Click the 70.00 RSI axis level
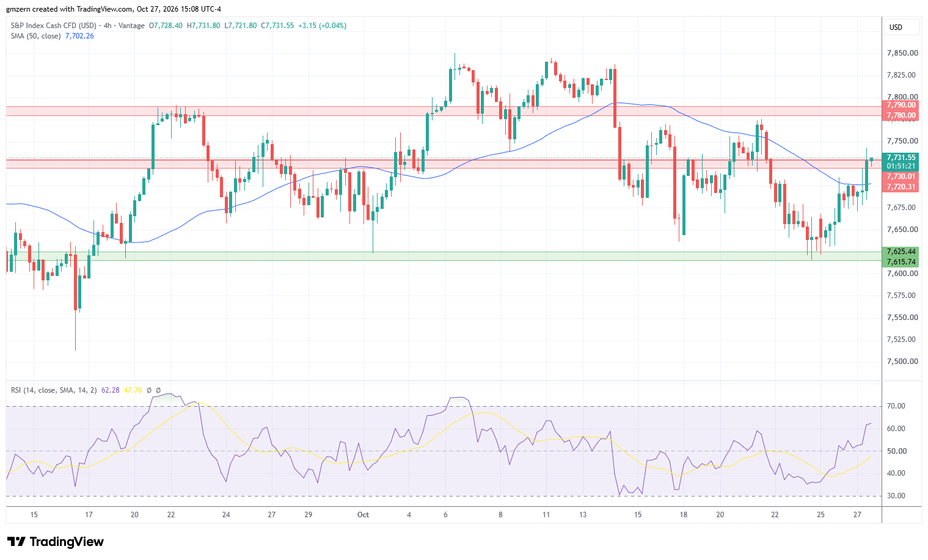 896,406
